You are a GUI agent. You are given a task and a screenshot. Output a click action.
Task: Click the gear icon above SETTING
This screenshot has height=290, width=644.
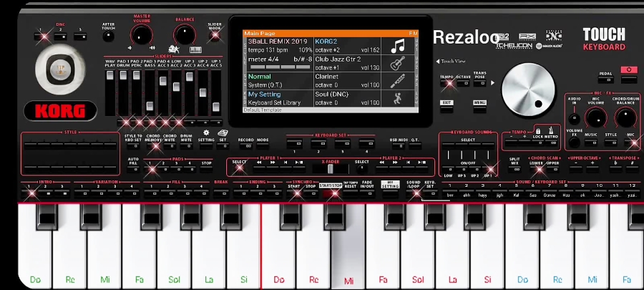coord(206,132)
